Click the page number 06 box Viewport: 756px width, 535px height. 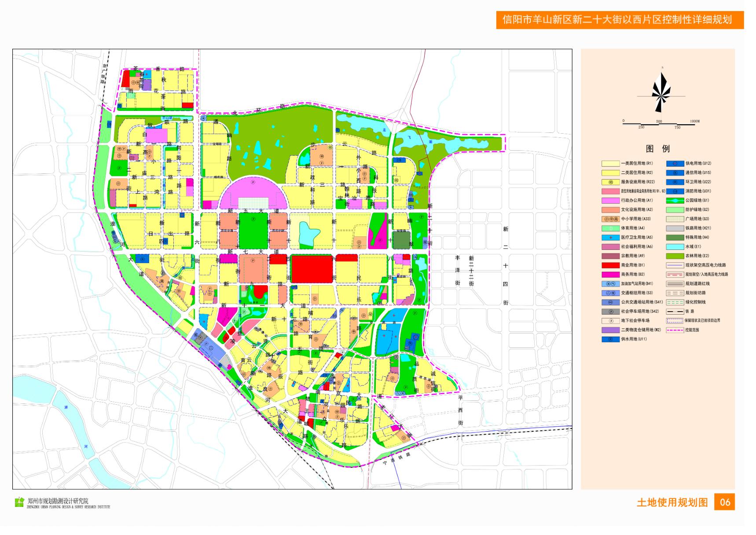point(724,502)
